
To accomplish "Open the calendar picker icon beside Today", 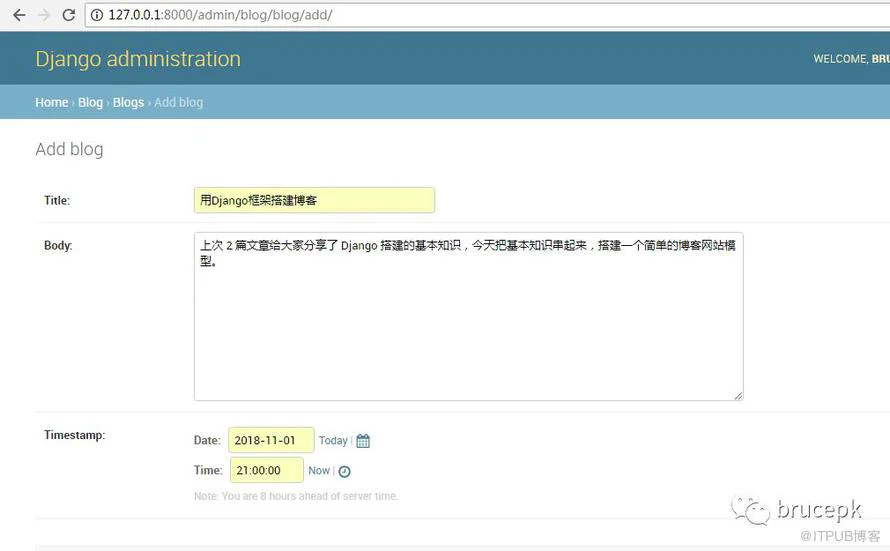I will click(363, 441).
